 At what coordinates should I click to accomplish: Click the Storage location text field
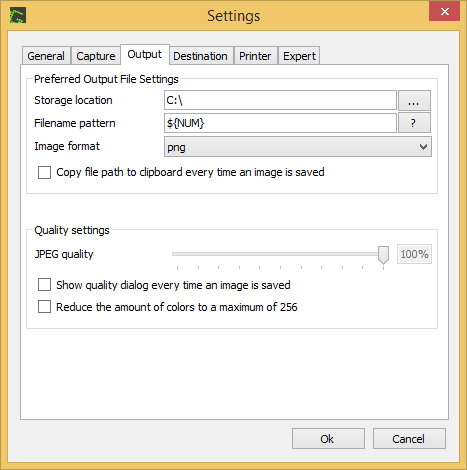point(280,100)
